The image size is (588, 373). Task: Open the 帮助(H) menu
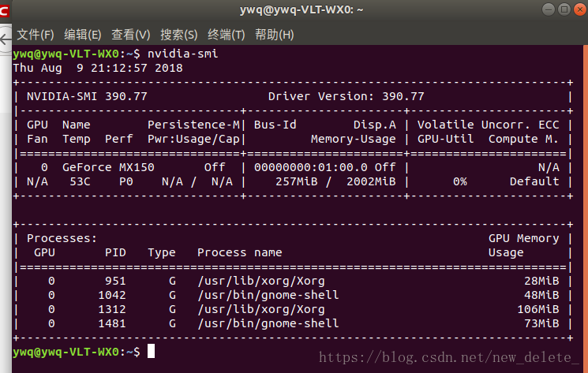pyautogui.click(x=274, y=35)
